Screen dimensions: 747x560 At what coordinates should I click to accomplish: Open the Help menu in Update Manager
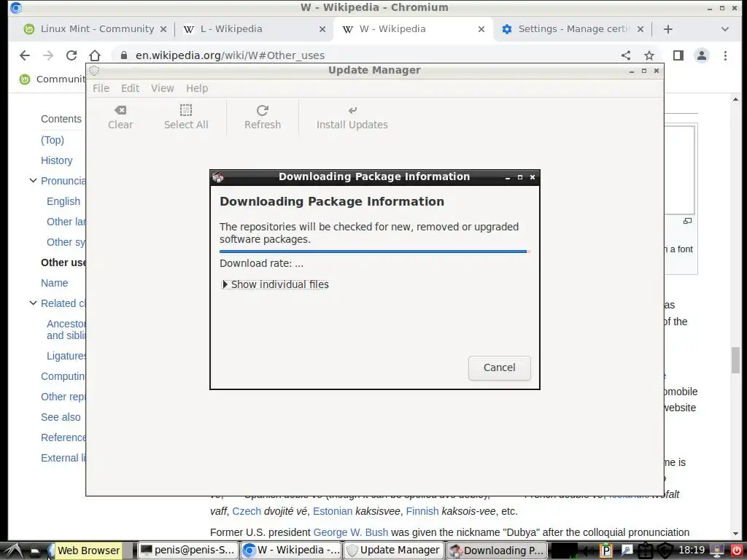197,88
